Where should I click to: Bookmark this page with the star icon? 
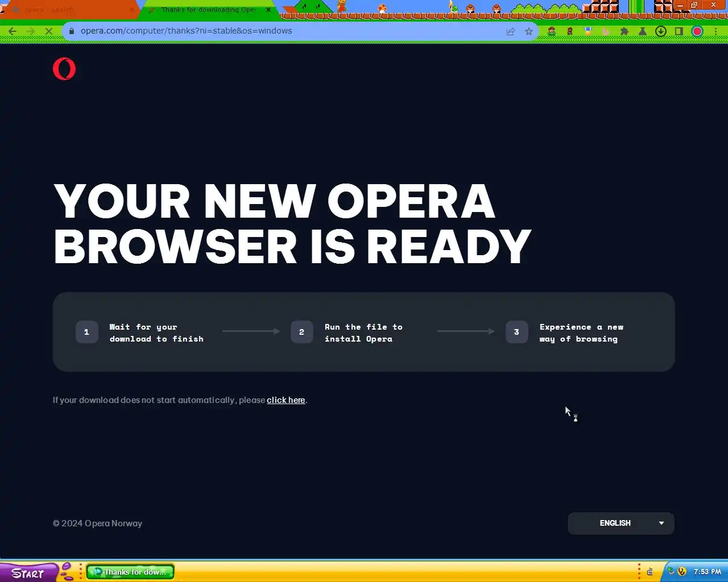[x=529, y=31]
